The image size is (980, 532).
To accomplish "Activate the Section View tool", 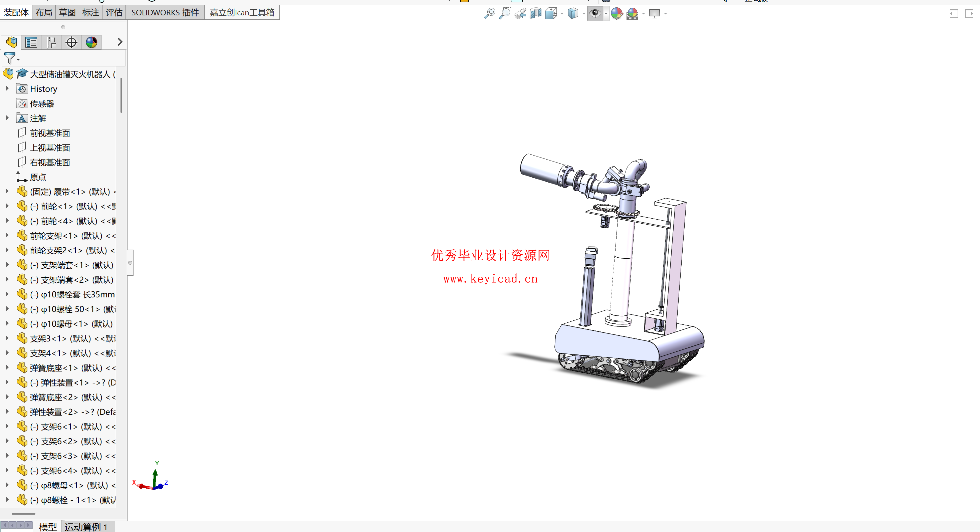I will 535,13.
